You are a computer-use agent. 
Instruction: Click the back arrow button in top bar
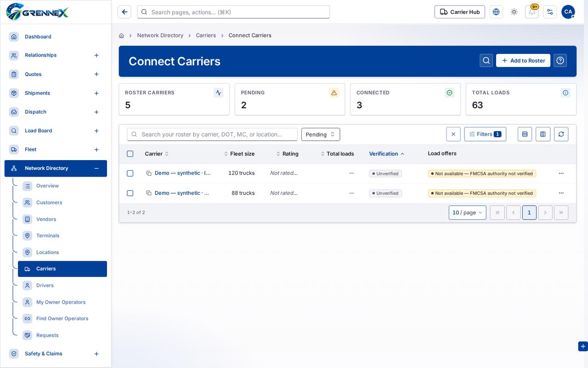tap(124, 12)
